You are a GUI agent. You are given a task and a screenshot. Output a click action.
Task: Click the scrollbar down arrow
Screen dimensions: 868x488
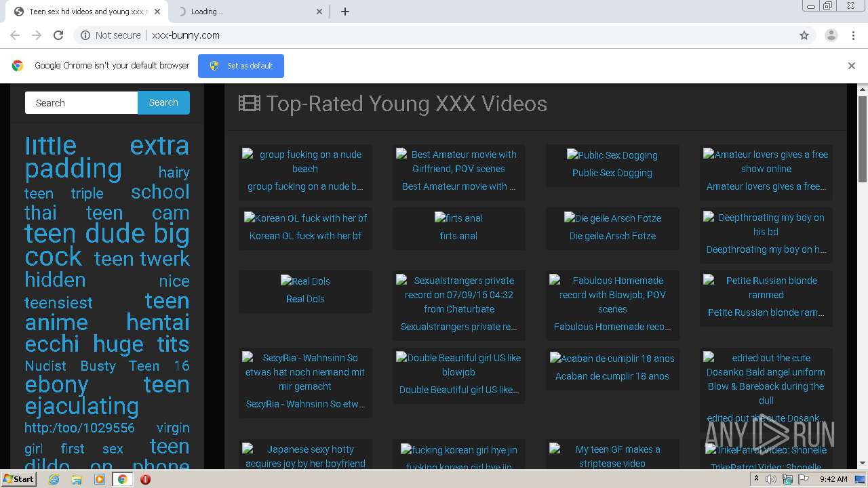tap(863, 464)
